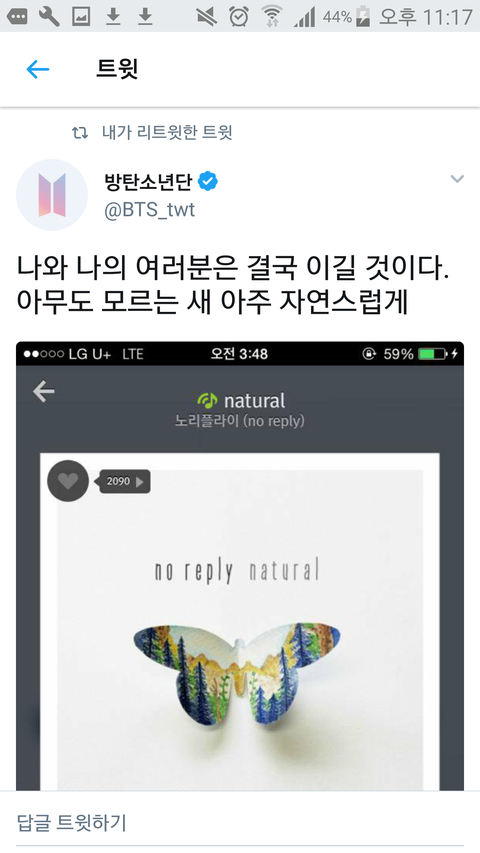This screenshot has height=853, width=480.
Task: Tap the alarm clock status icon
Action: [239, 17]
